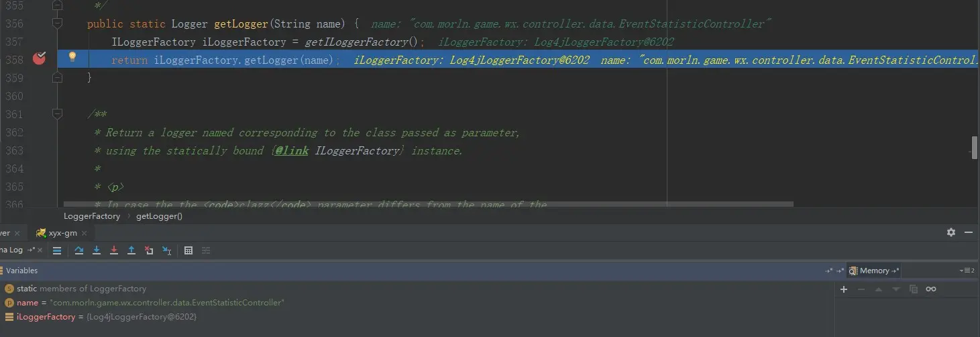
Task: Click the Variables panel header
Action: click(416, 271)
